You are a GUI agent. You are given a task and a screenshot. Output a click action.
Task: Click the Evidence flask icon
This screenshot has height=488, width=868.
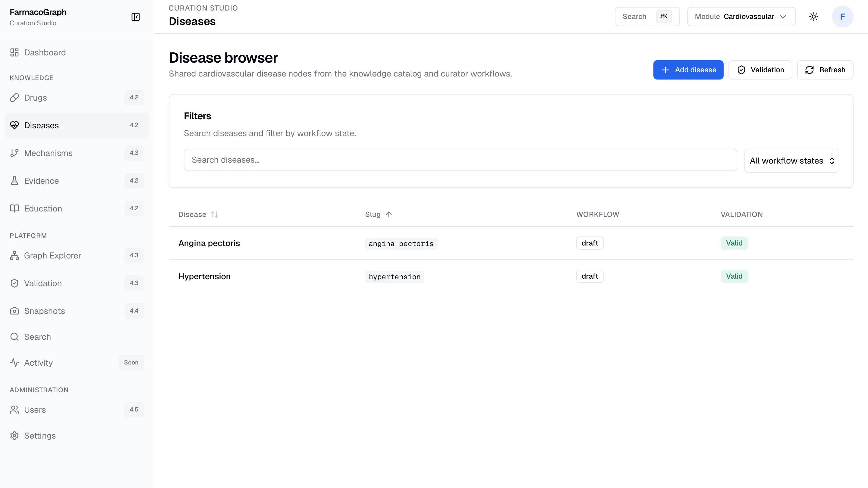click(x=14, y=181)
